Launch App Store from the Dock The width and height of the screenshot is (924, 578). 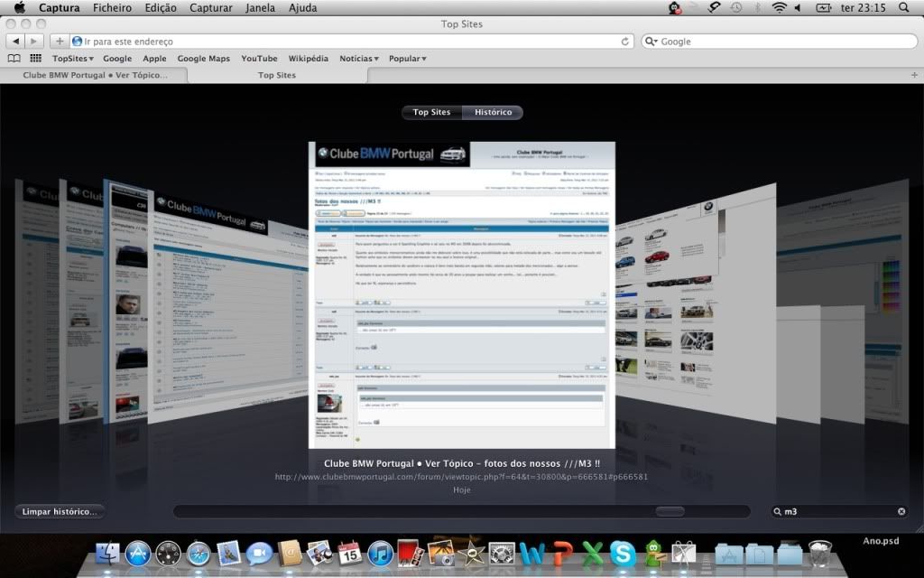click(138, 554)
